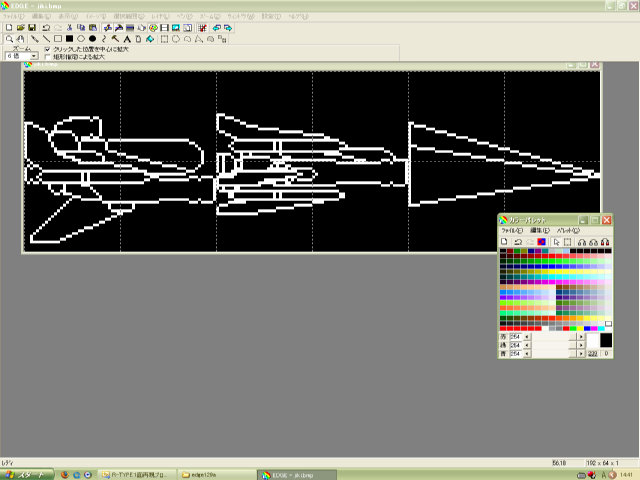Click the green value right arrow

[x=581, y=345]
